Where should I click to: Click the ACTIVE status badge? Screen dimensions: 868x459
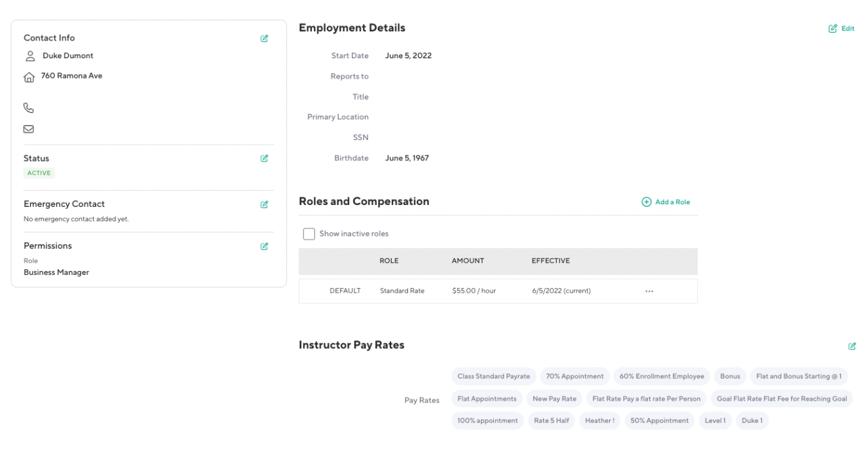(x=39, y=174)
